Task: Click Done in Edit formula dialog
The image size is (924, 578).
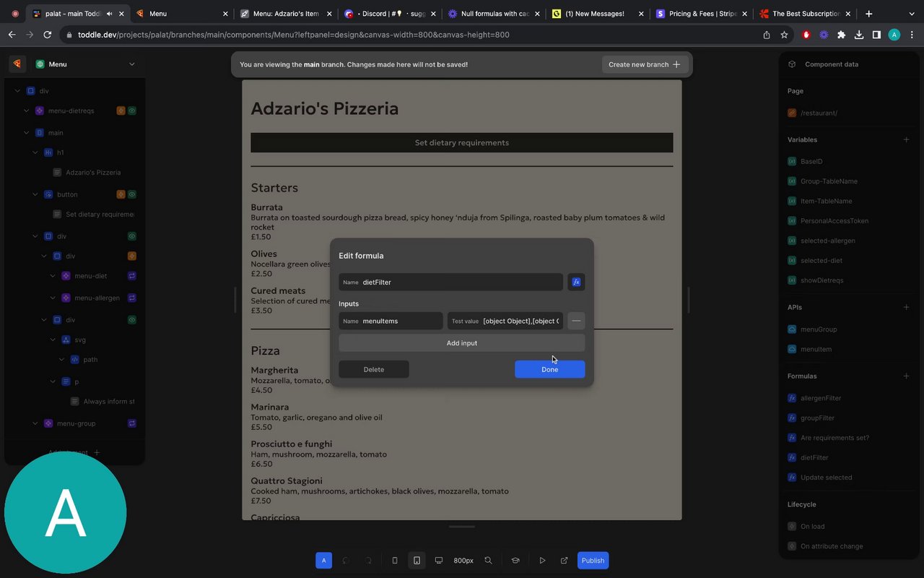Action: click(549, 369)
